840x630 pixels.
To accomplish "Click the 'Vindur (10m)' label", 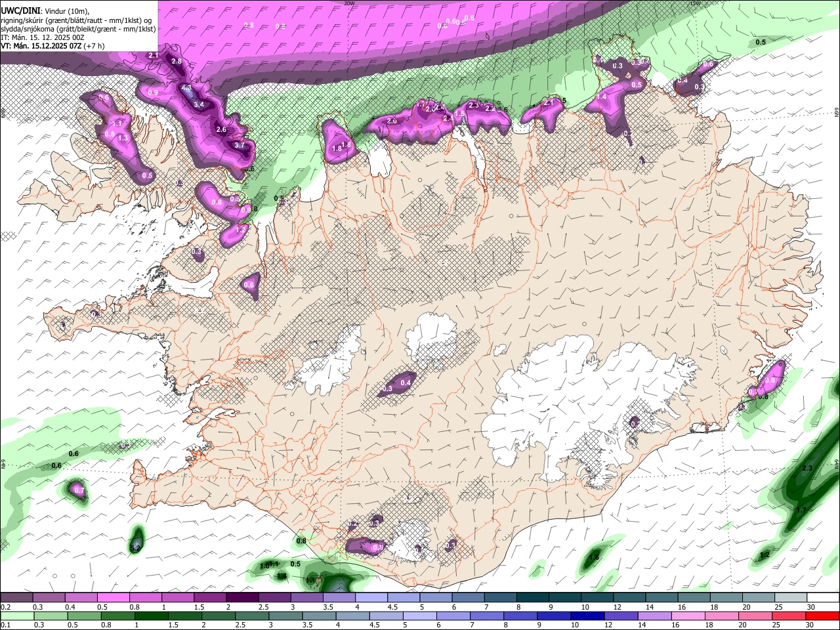I will pos(66,11).
